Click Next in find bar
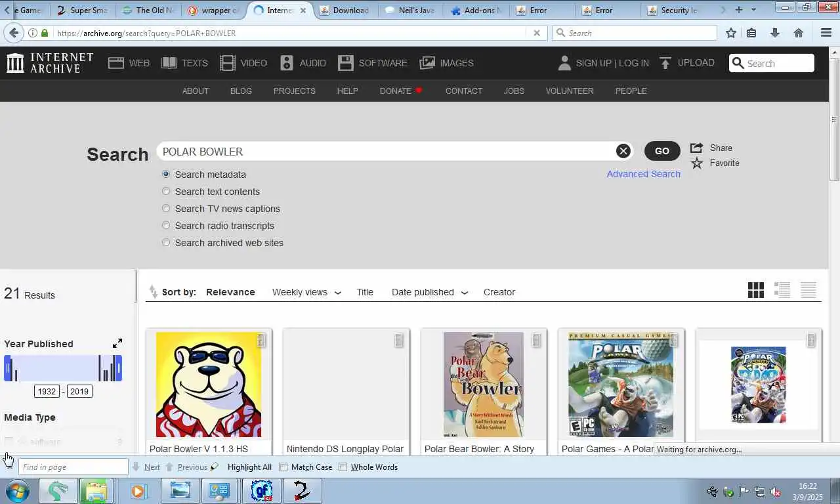 point(146,467)
